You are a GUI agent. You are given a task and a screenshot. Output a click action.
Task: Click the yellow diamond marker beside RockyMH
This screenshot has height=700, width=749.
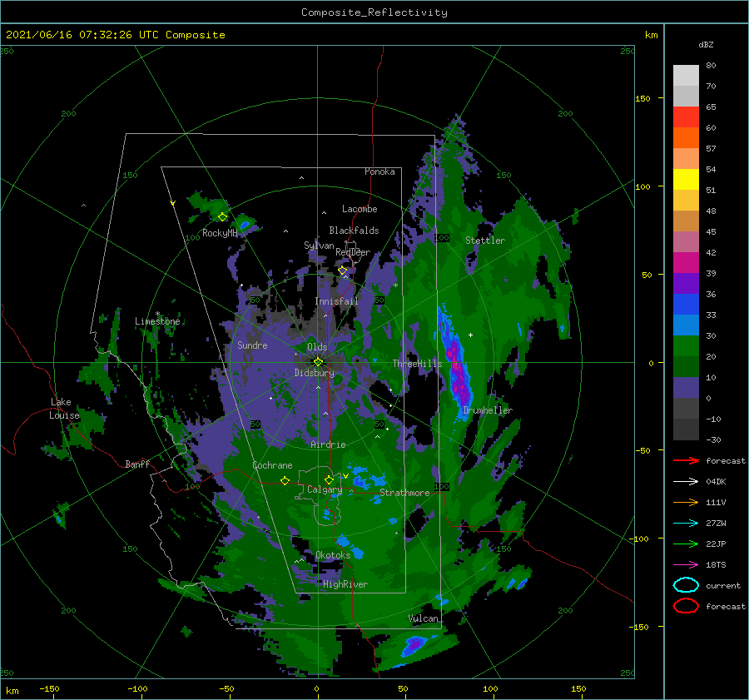(222, 217)
